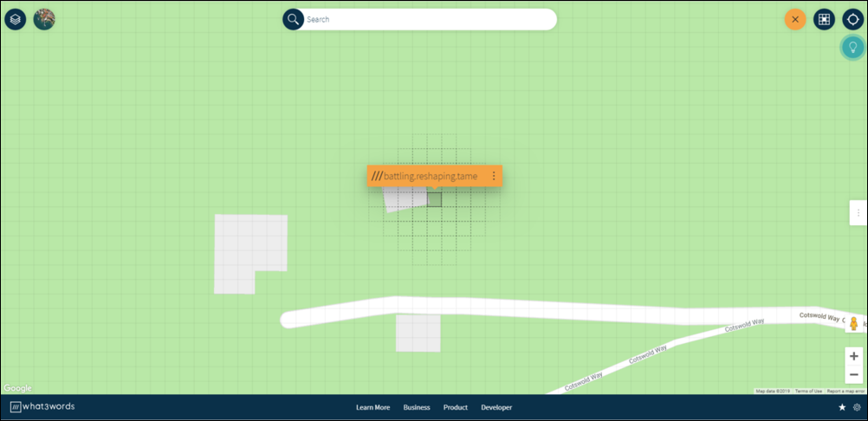Open settings gear in footer

(x=857, y=407)
